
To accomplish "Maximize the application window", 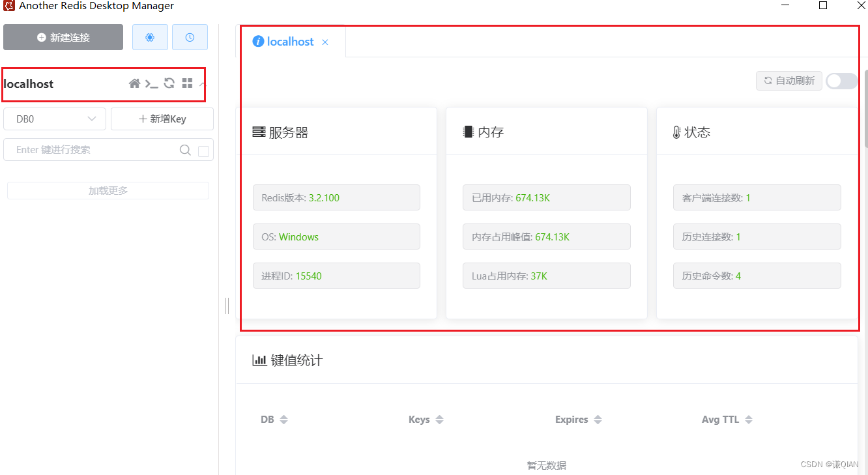I will [x=823, y=5].
